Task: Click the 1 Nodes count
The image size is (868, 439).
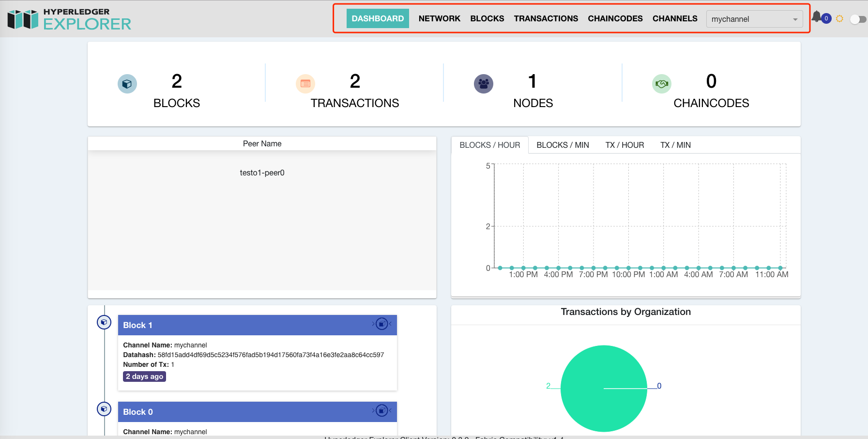Action: coord(533,81)
